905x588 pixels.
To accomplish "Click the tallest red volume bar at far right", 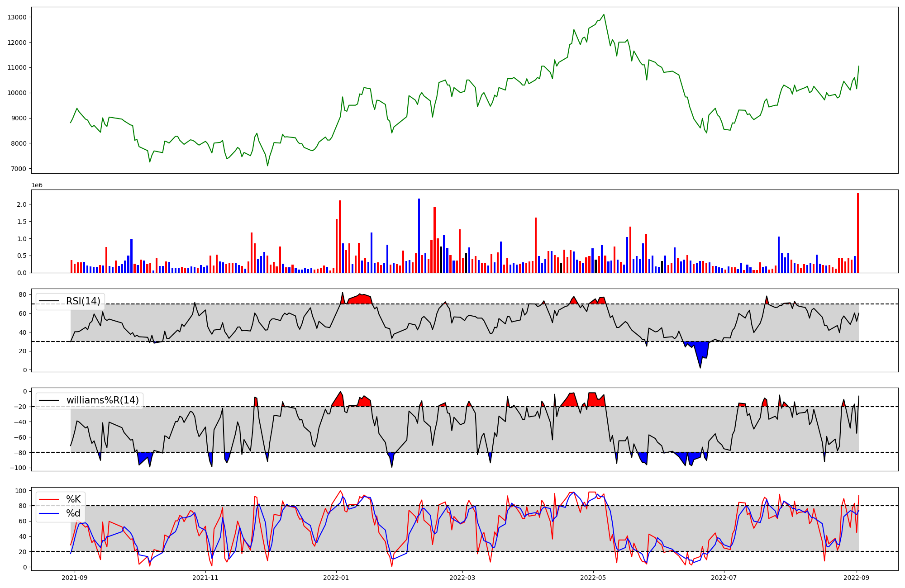I will 857,233.
